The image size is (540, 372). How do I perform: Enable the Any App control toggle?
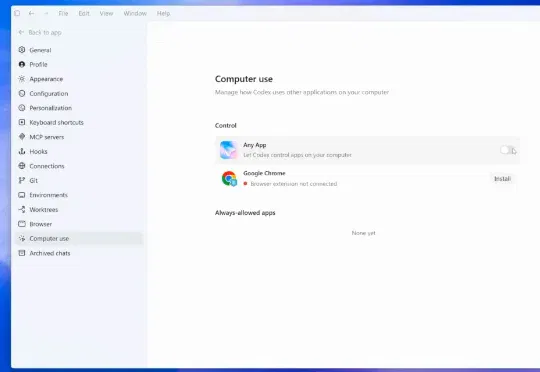coord(508,150)
